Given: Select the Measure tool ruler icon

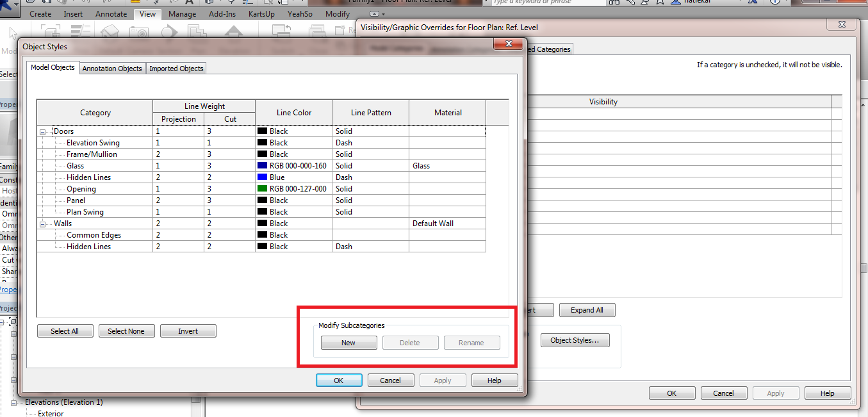Looking at the screenshot, I should pyautogui.click(x=135, y=3).
